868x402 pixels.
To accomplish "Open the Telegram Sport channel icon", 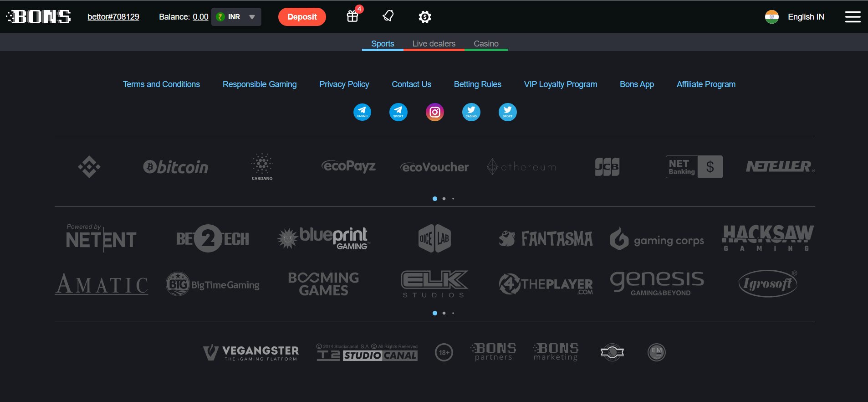I will coord(398,112).
